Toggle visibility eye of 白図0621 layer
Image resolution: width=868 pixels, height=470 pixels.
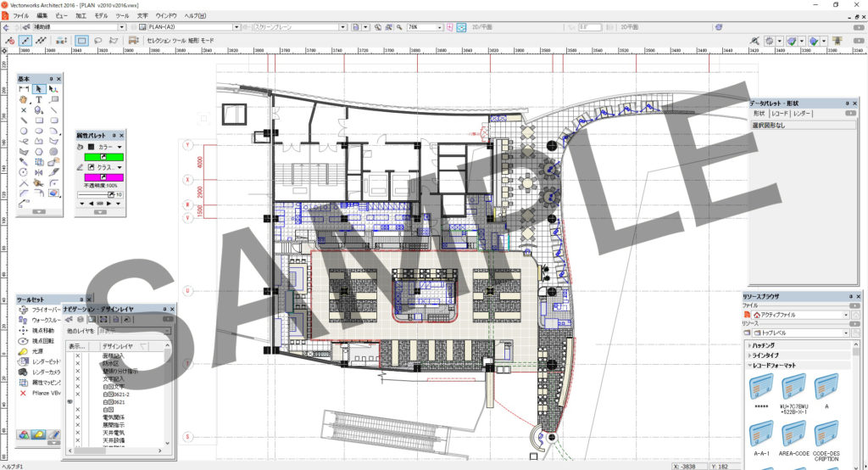pos(70,402)
